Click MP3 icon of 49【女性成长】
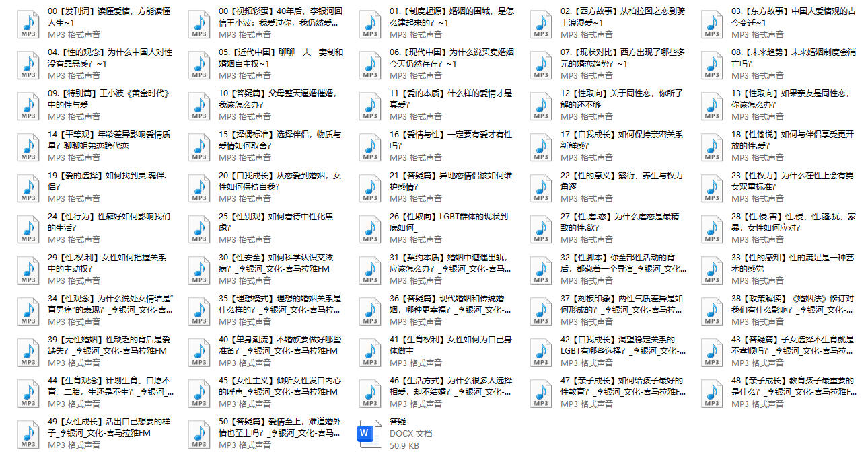The image size is (868, 454). coord(28,434)
